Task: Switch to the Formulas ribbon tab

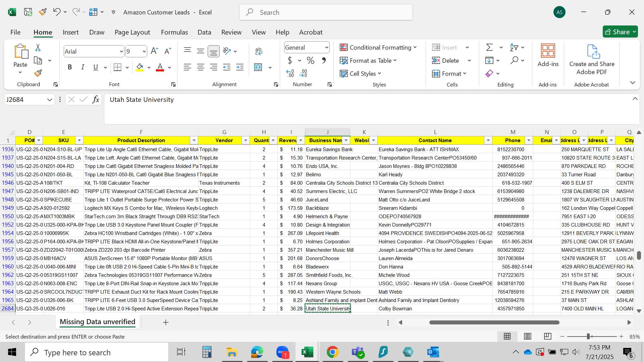Action: pyautogui.click(x=174, y=32)
